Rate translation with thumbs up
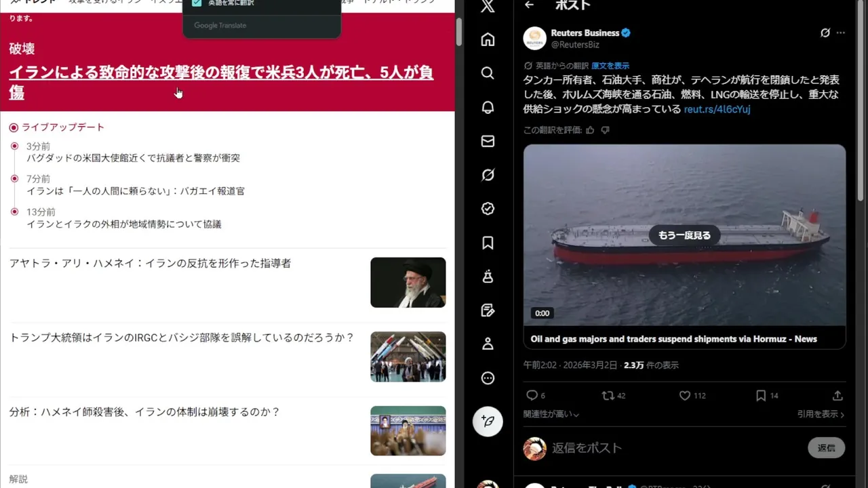This screenshot has height=488, width=868. [590, 130]
